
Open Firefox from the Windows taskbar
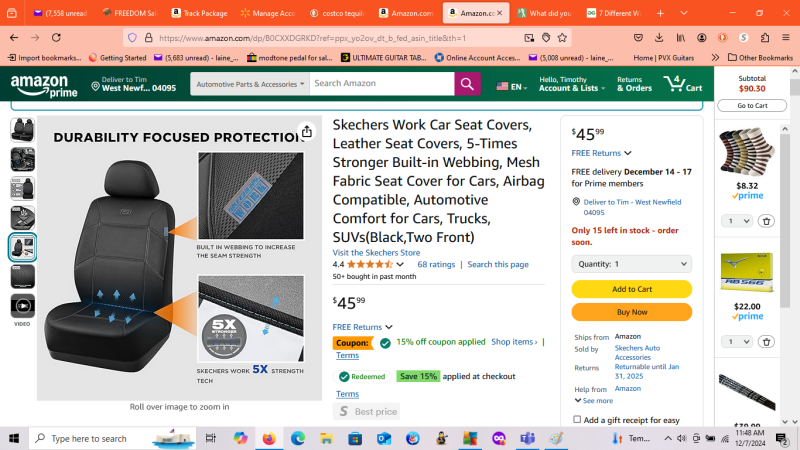[268, 438]
